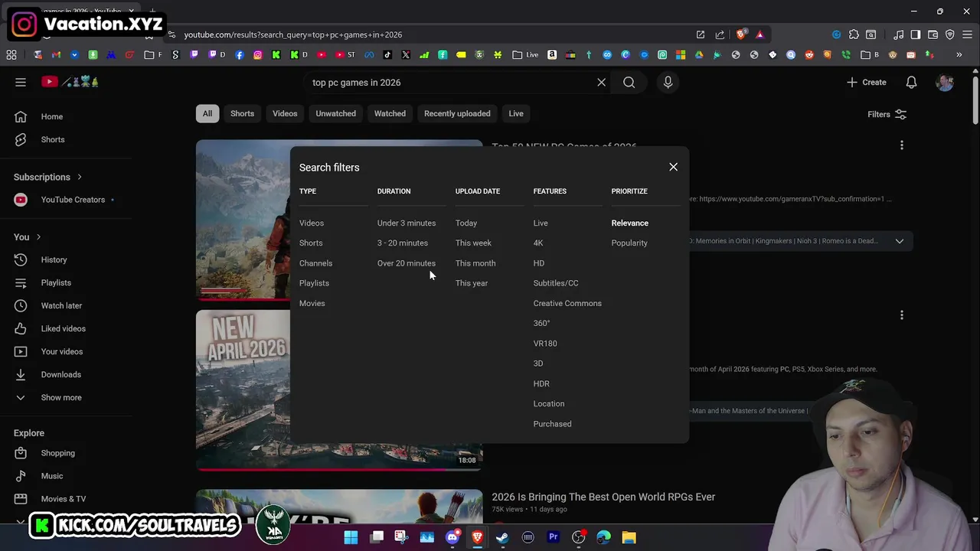Open three-dot menu for second video
The image size is (980, 551).
(x=902, y=315)
